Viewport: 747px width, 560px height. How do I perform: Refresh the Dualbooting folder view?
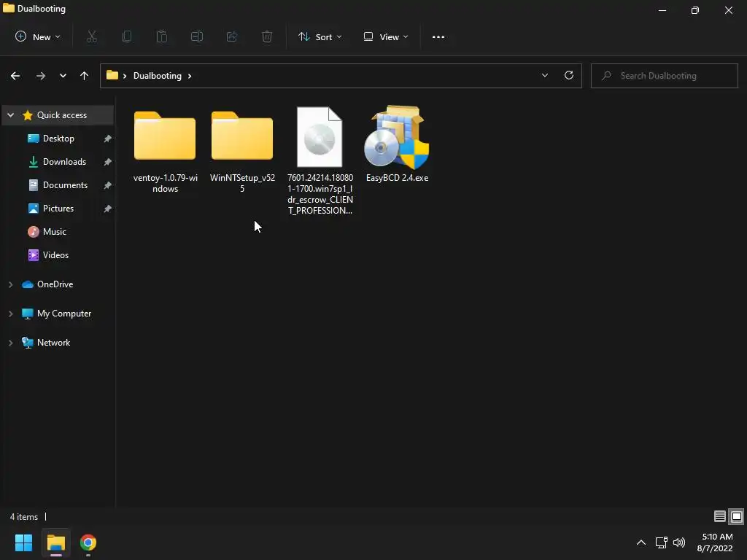[x=569, y=75]
